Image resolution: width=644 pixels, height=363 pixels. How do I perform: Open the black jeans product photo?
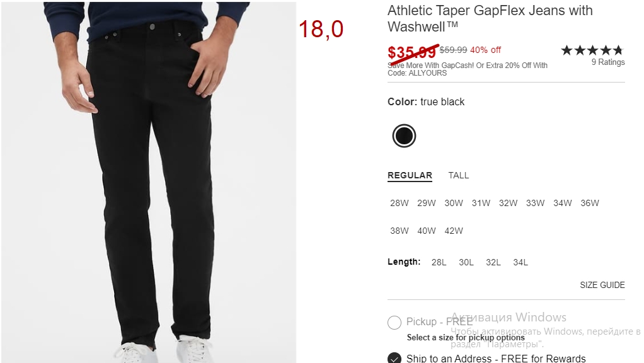(148, 182)
